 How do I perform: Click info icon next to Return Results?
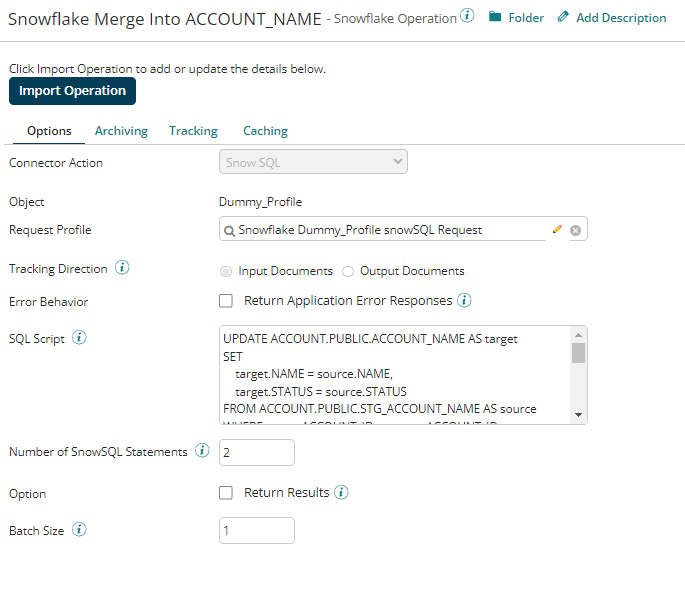[x=341, y=492]
